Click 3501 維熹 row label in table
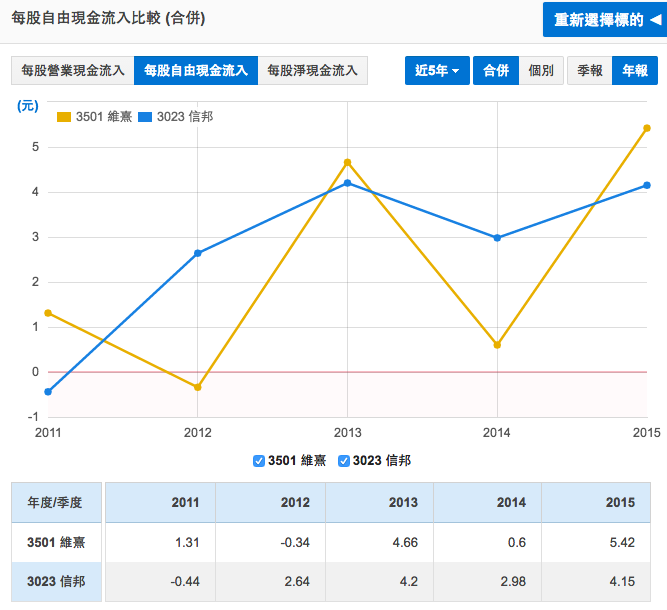This screenshot has width=667, height=610. pyautogui.click(x=56, y=542)
